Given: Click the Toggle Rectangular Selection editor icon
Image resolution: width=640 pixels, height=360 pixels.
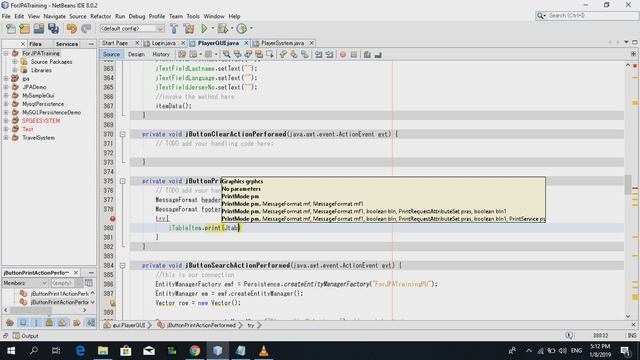Looking at the screenshot, I should click(x=270, y=54).
